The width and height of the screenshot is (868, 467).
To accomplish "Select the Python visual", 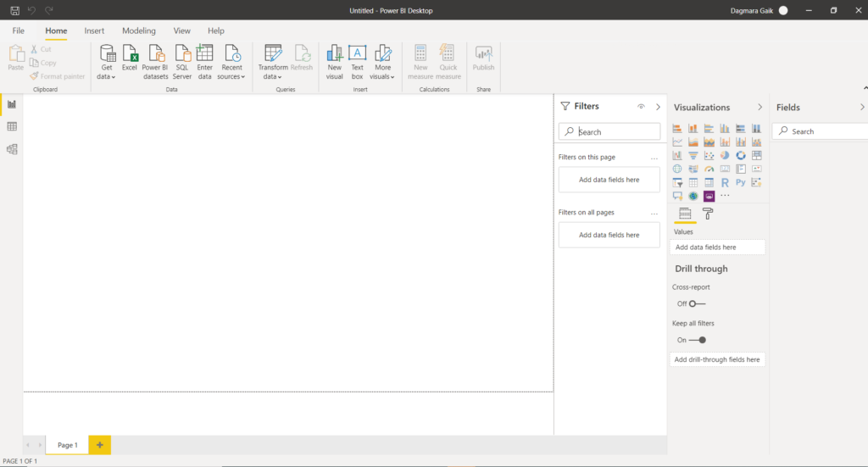I will 741,182.
